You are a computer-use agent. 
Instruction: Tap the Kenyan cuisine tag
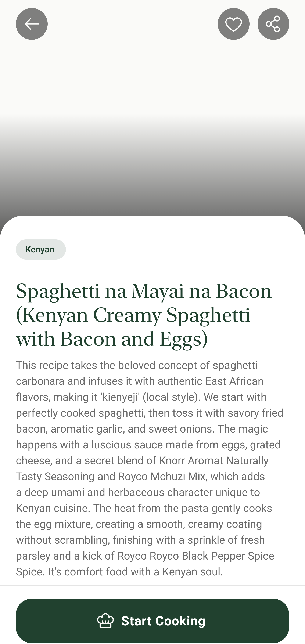(x=40, y=249)
